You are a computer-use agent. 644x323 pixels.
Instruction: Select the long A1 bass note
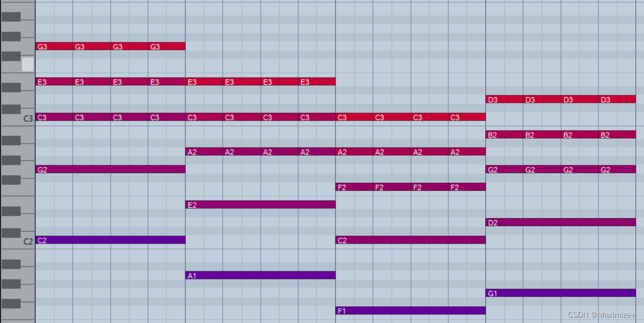point(260,275)
